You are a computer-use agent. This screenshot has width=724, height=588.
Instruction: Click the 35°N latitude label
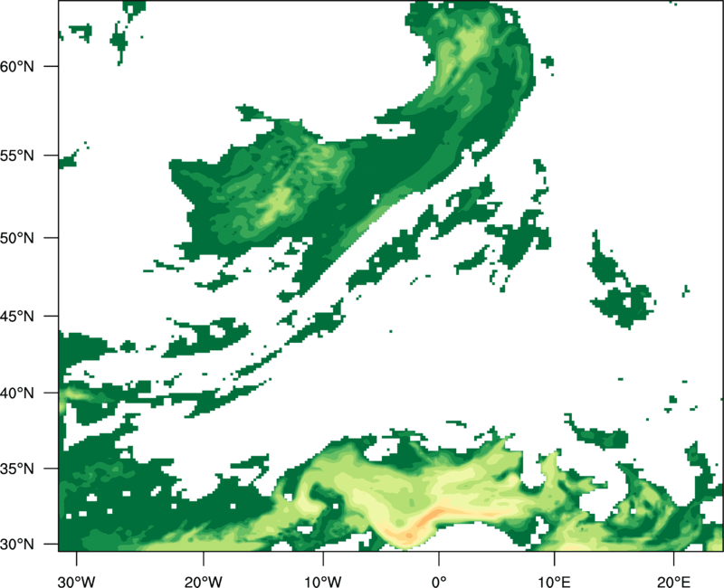[x=17, y=469]
